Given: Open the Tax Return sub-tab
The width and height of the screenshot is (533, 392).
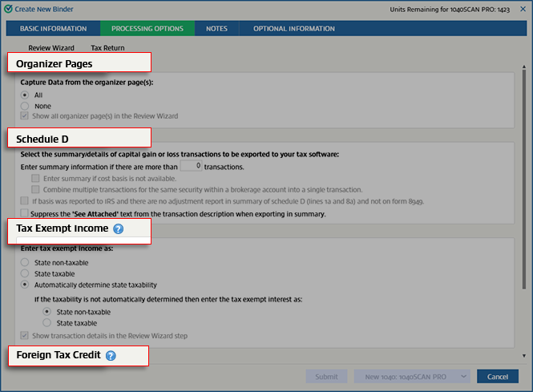Looking at the screenshot, I should [x=107, y=48].
